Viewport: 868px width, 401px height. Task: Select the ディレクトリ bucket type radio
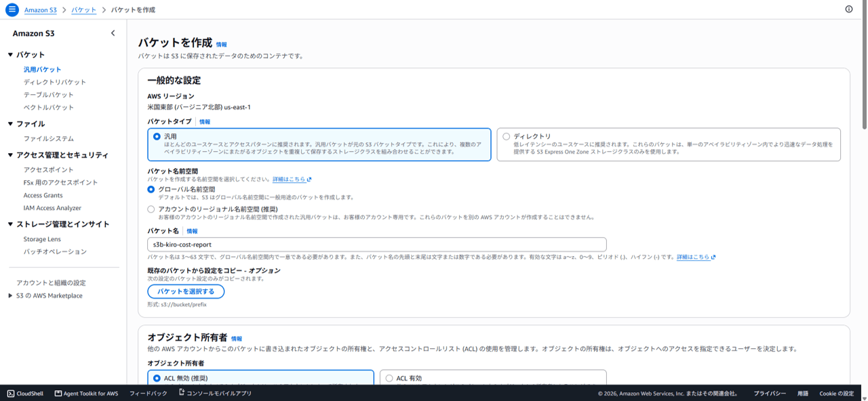[x=506, y=136]
